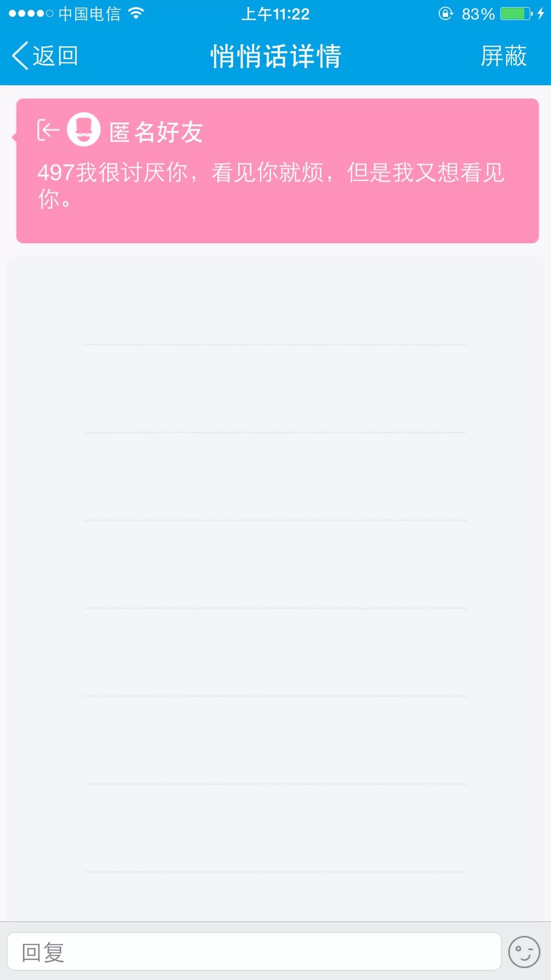Tap the signal strength dots

(31, 14)
